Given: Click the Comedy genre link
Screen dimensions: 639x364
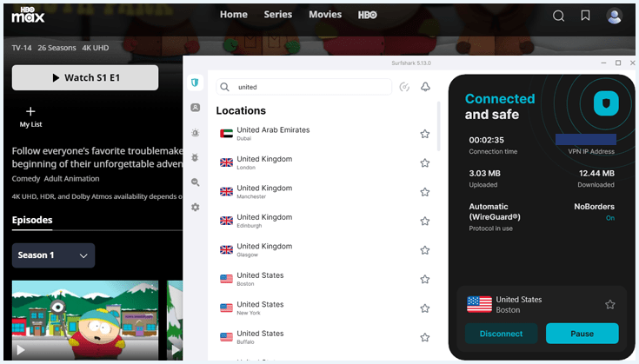Looking at the screenshot, I should click(x=26, y=179).
